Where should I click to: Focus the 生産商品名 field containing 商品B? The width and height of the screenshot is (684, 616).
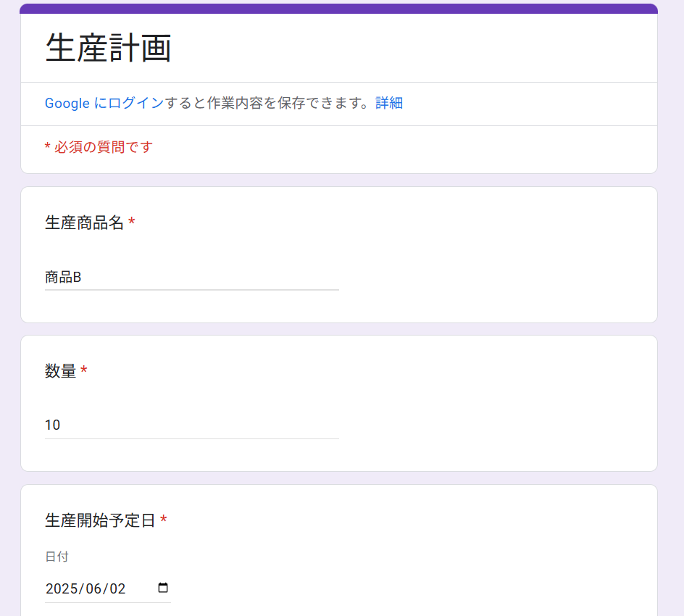pyautogui.click(x=192, y=278)
